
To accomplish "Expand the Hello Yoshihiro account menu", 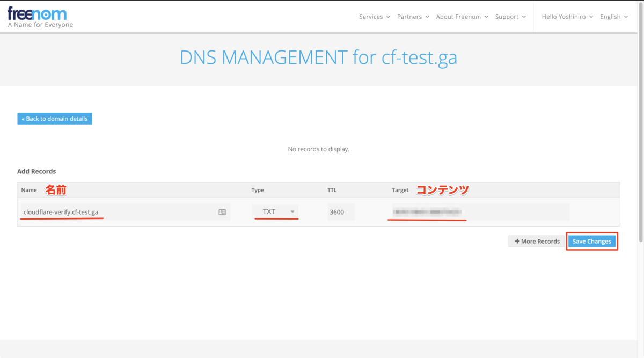I will pos(567,17).
